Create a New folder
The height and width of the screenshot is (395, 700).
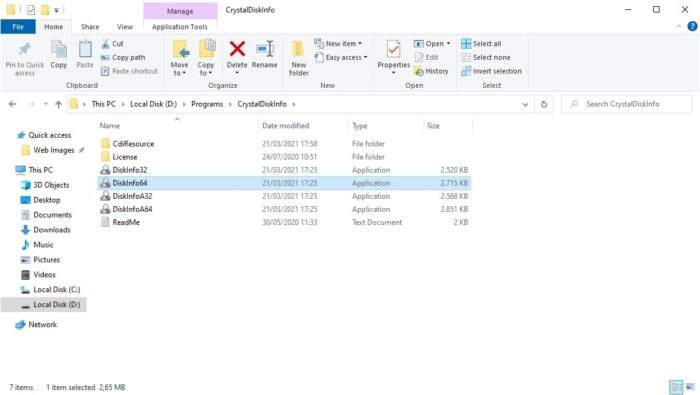point(299,58)
